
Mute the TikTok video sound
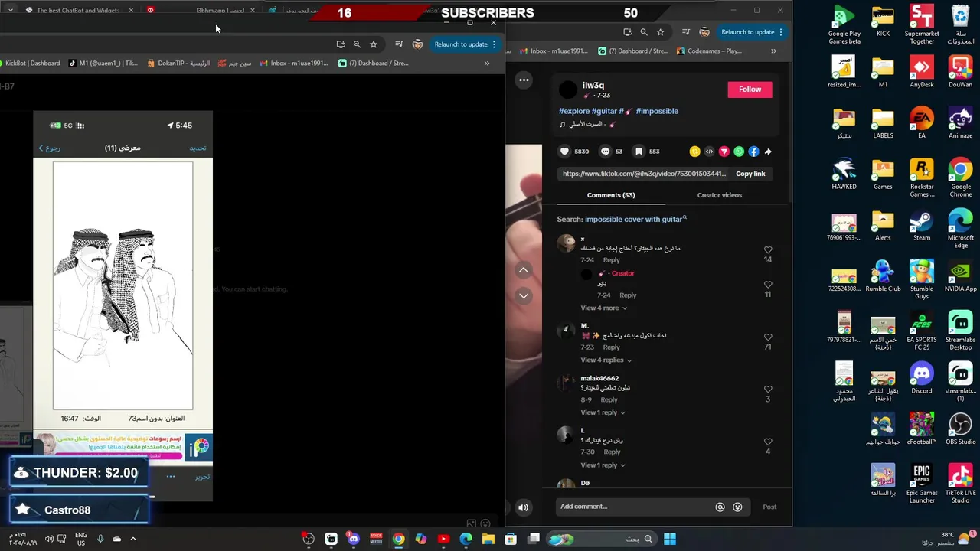tap(523, 507)
